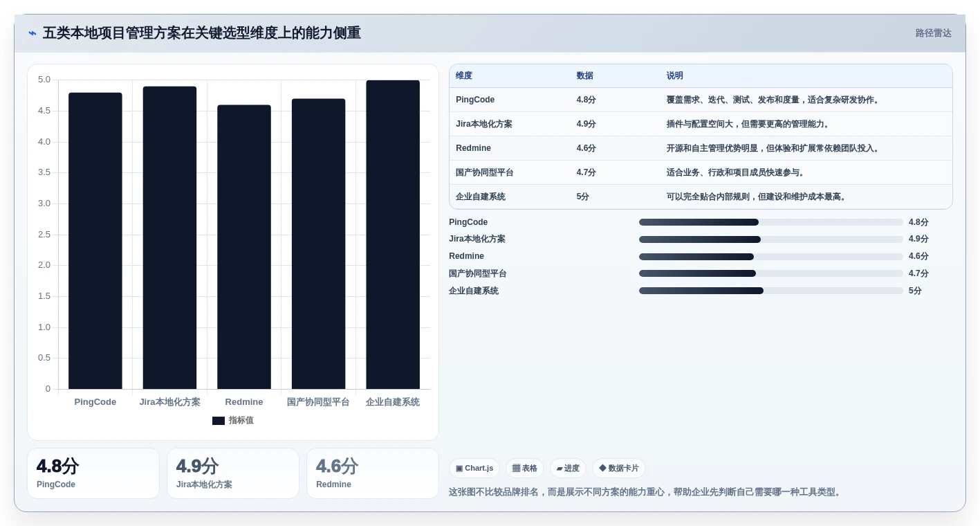
Task: Click the 企业自建系统 progress bar
Action: (x=771, y=291)
